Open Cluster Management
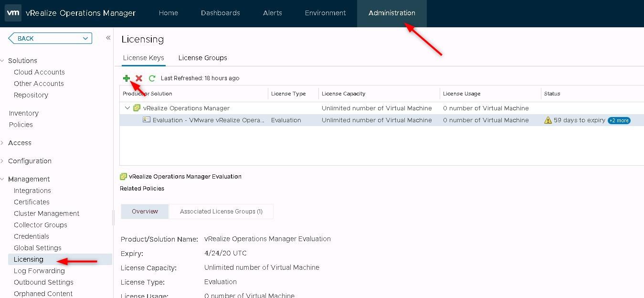644x298 pixels. 46,213
